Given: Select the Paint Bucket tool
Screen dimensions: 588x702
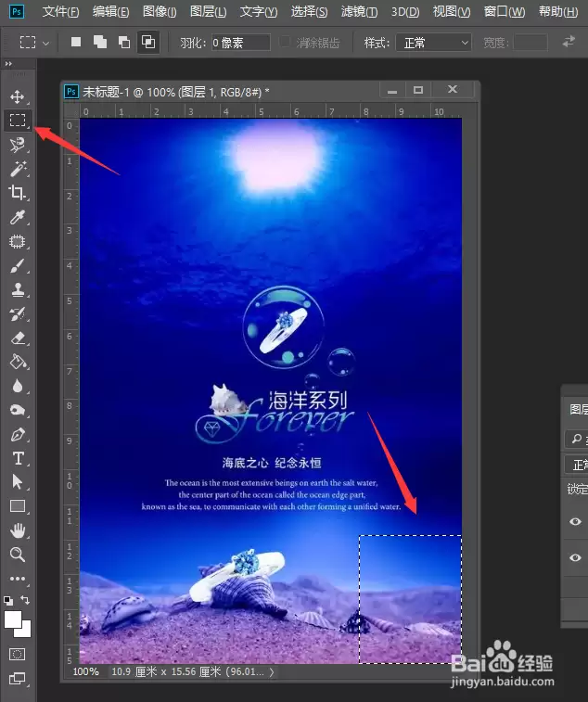Looking at the screenshot, I should click(x=18, y=362).
